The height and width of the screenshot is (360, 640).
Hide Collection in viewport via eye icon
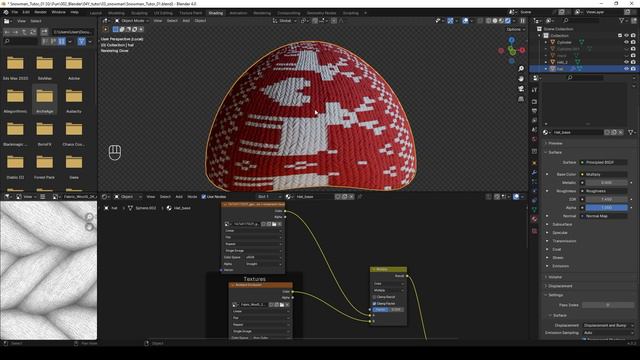pos(627,36)
